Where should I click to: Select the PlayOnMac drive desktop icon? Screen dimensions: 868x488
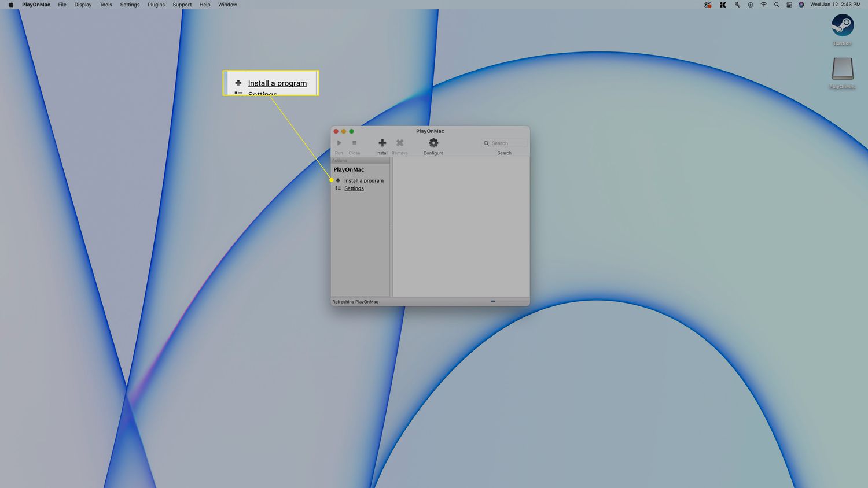tap(843, 69)
